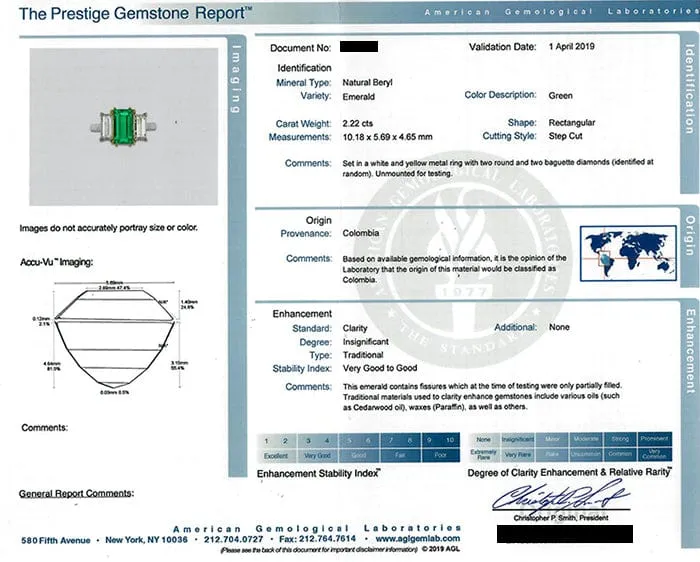The width and height of the screenshot is (700, 562).
Task: Click the world map origin image
Action: (628, 253)
